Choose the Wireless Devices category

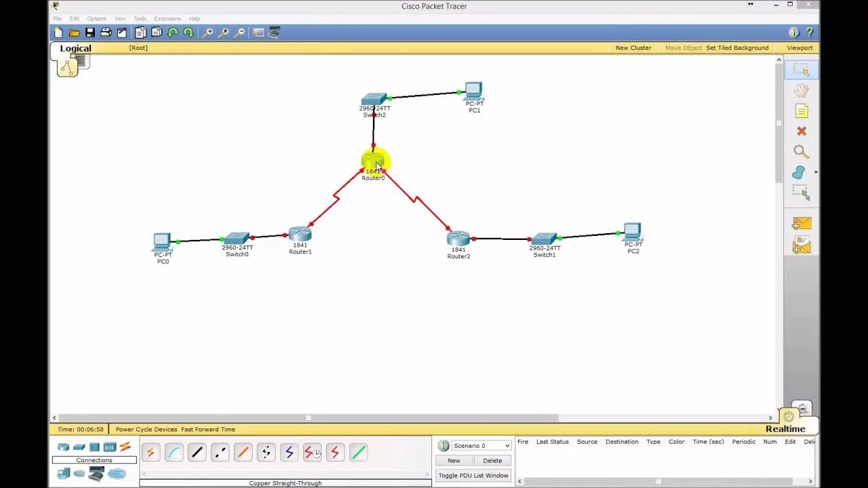tap(110, 447)
